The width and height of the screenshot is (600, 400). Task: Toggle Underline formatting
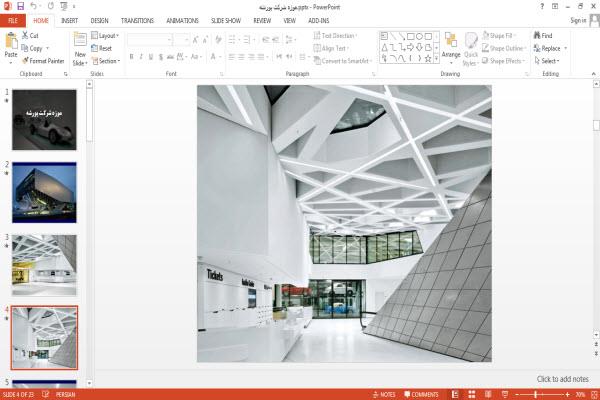151,57
